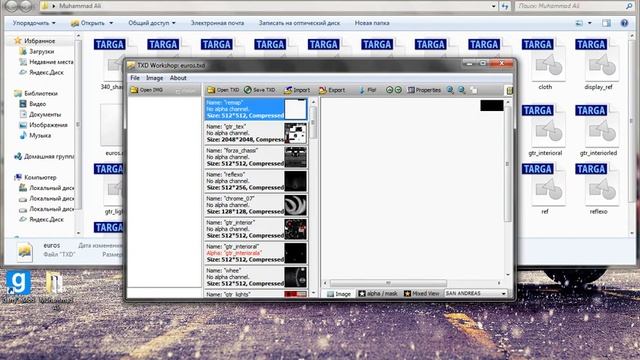Click Save TXD toolbar button
The image size is (640, 360).
tap(260, 90)
